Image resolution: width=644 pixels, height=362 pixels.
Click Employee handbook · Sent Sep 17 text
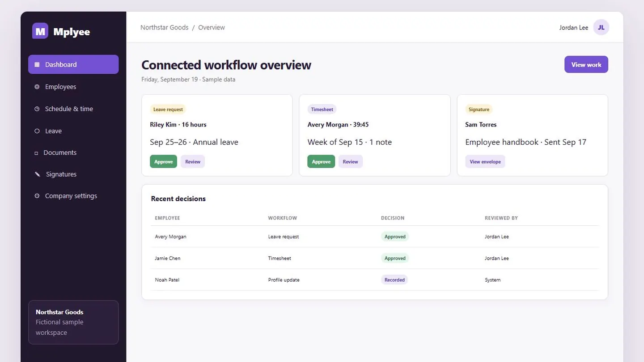pos(525,142)
